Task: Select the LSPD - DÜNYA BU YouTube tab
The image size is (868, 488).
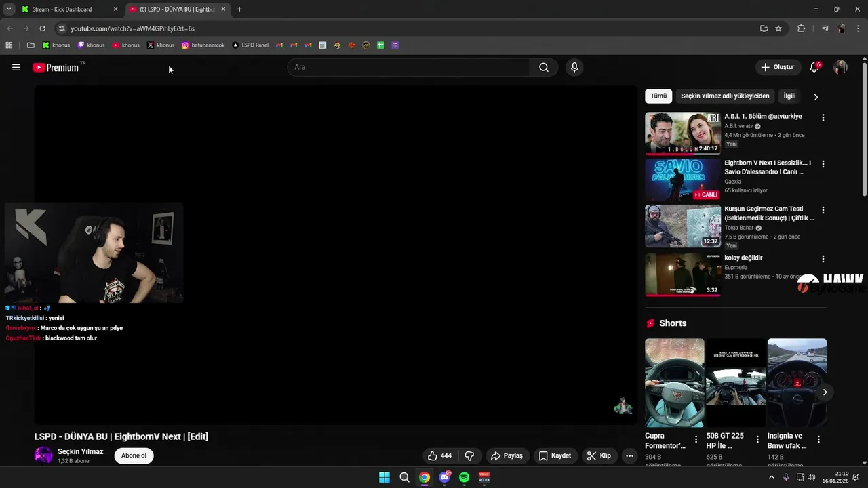Action: (178, 9)
